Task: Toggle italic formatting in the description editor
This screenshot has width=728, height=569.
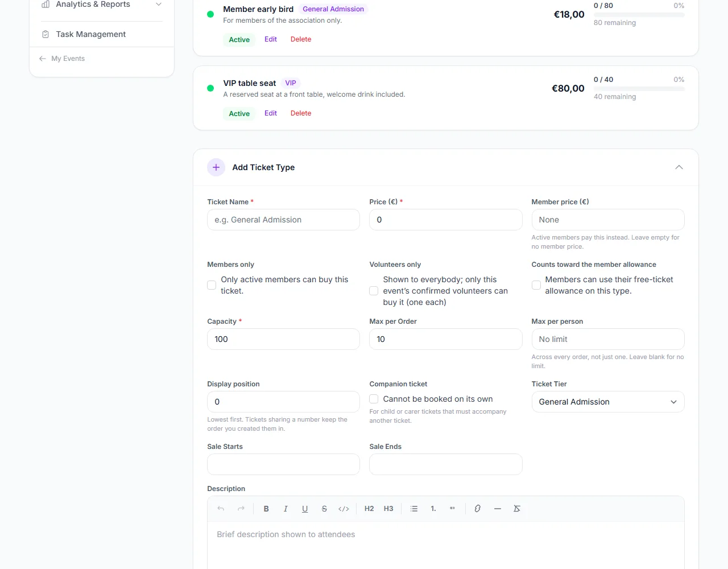Action: (x=286, y=509)
